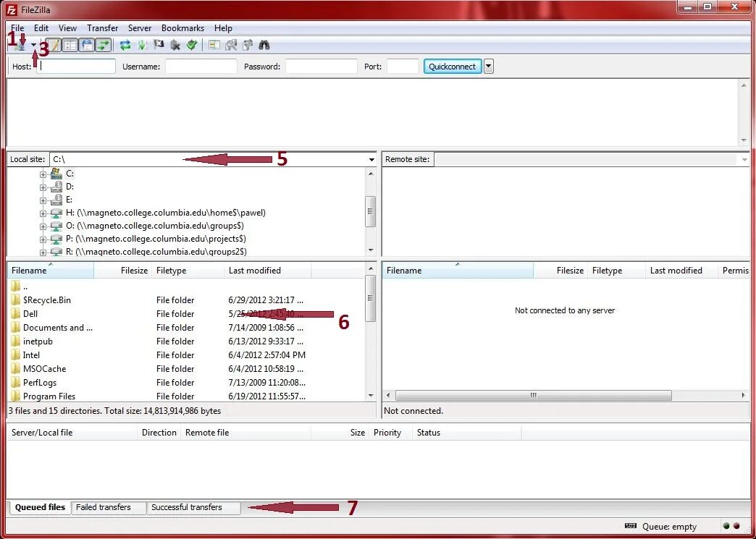Select the inetpub folder icon

[15, 341]
